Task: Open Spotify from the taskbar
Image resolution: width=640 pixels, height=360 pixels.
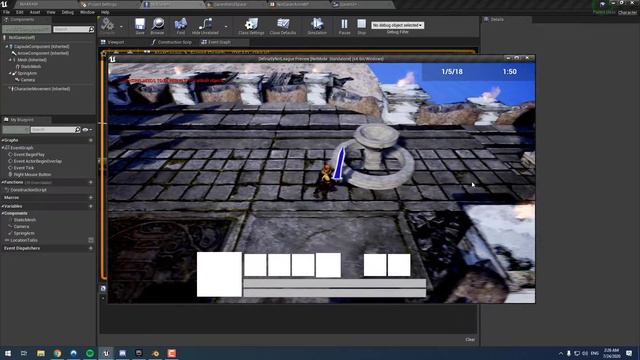Action: 90,353
